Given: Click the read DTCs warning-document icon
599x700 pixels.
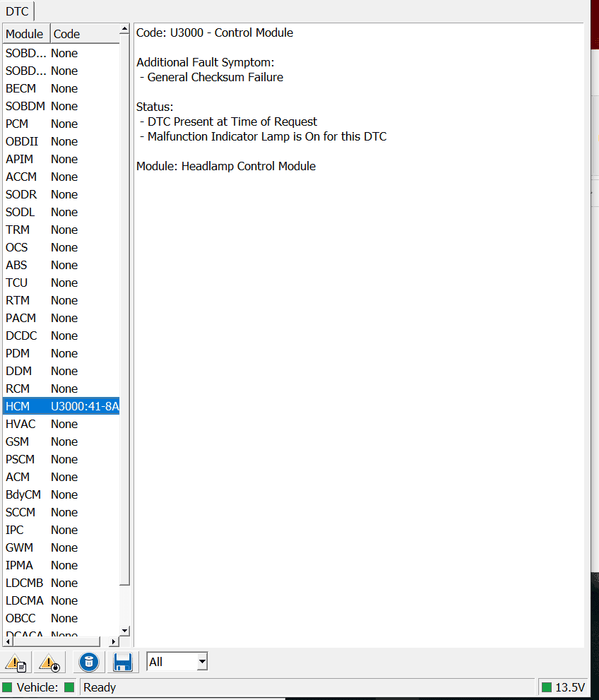Looking at the screenshot, I should tap(16, 663).
